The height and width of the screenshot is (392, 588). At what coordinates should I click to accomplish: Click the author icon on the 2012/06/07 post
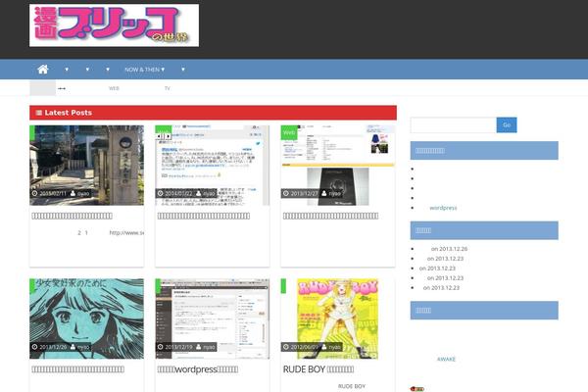[x=324, y=347]
